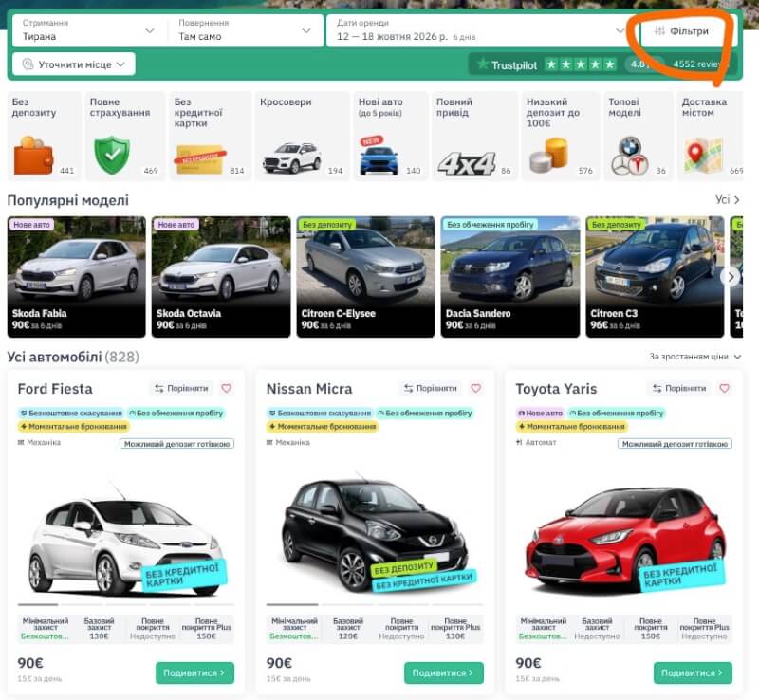Click Toyota Yaris Нове авто tag

click(x=540, y=413)
